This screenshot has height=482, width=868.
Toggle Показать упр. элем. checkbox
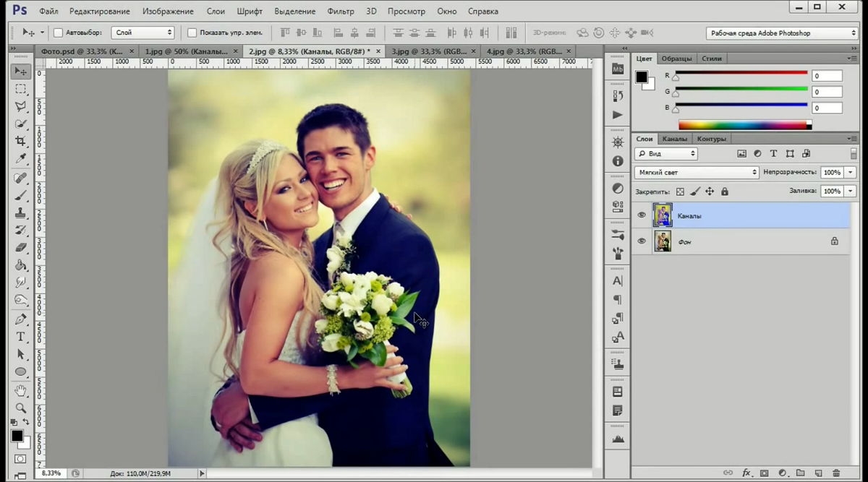click(x=192, y=33)
